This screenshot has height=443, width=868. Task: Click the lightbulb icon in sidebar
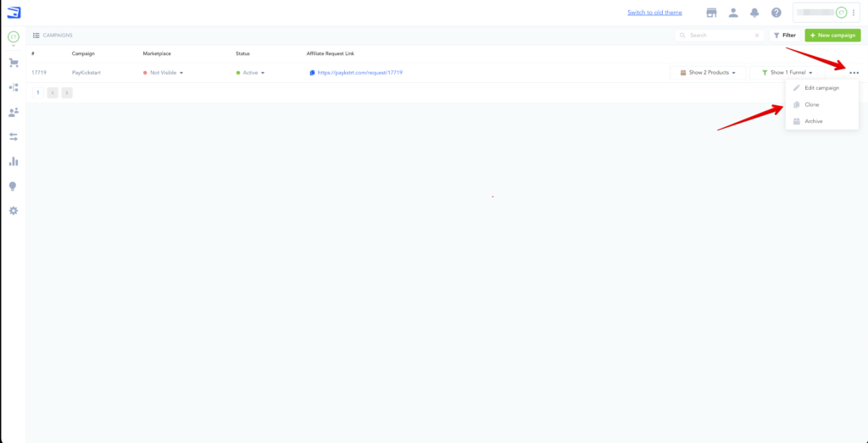point(14,186)
